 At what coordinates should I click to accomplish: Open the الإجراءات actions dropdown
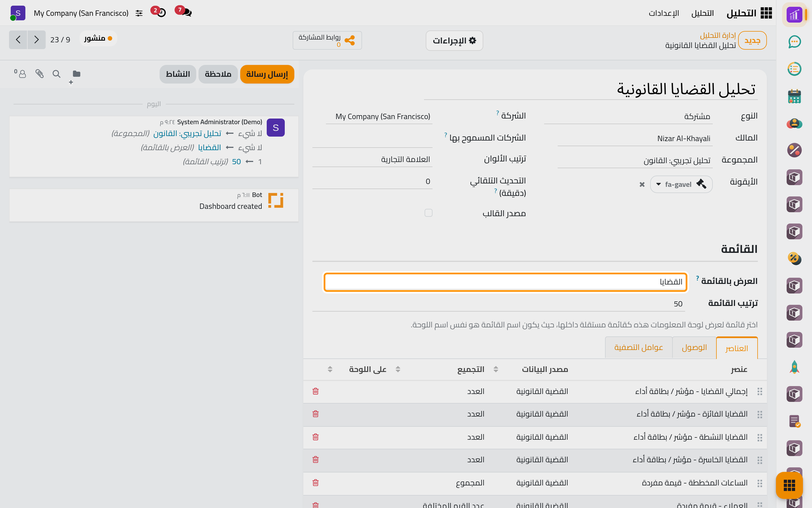pos(454,41)
